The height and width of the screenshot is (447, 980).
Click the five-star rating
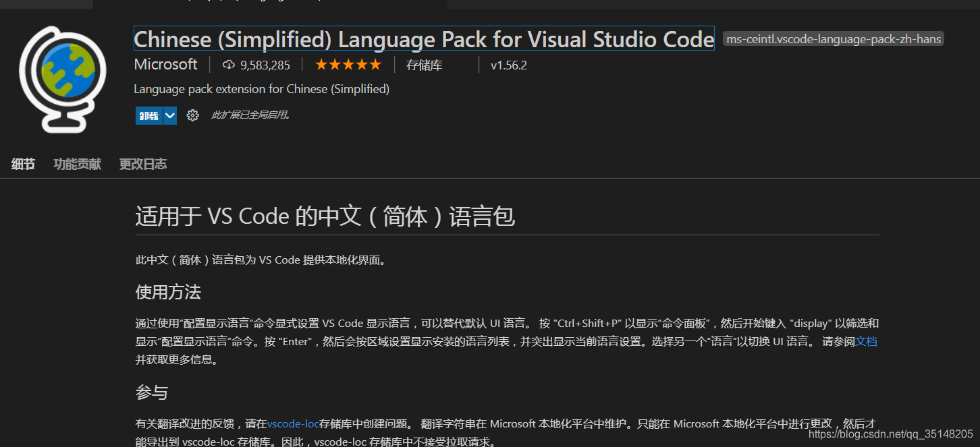pyautogui.click(x=348, y=65)
